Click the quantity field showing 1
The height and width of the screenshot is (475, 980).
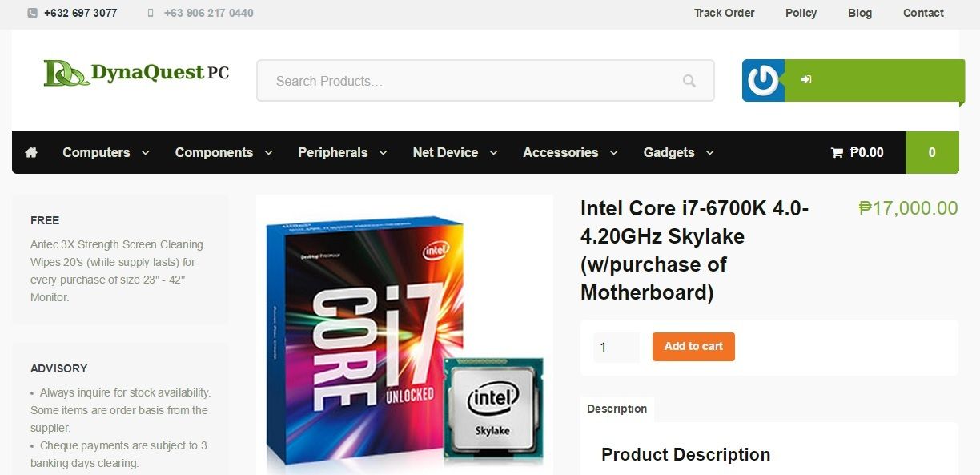point(616,348)
